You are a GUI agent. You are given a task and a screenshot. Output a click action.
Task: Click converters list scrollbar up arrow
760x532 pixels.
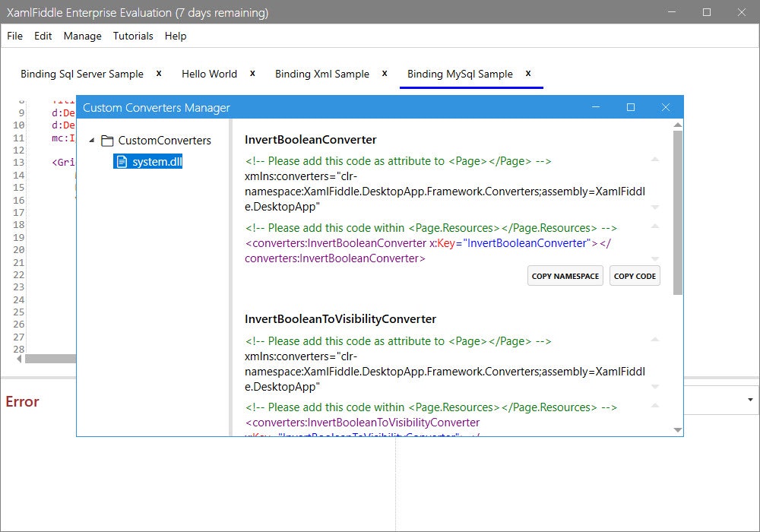coord(678,125)
